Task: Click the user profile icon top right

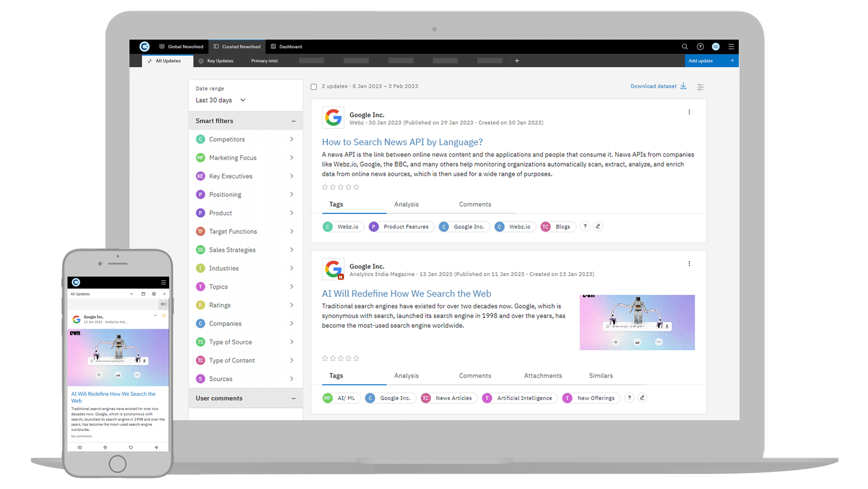Action: pos(716,46)
